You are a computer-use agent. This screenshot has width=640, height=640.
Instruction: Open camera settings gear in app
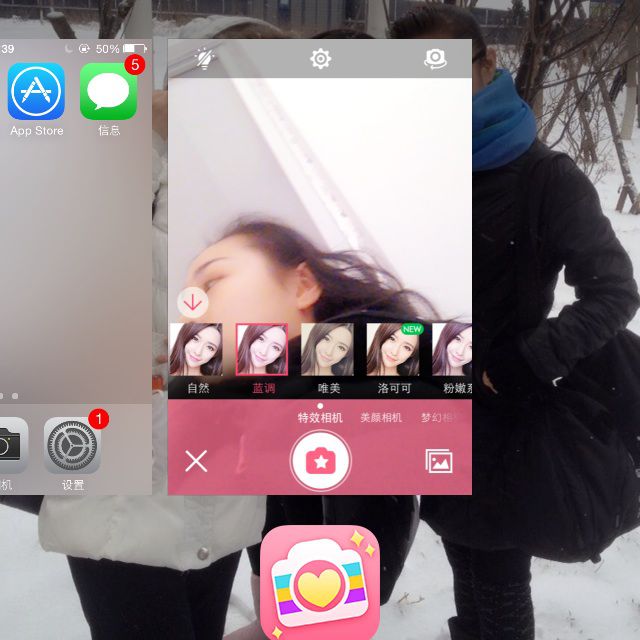pos(320,59)
